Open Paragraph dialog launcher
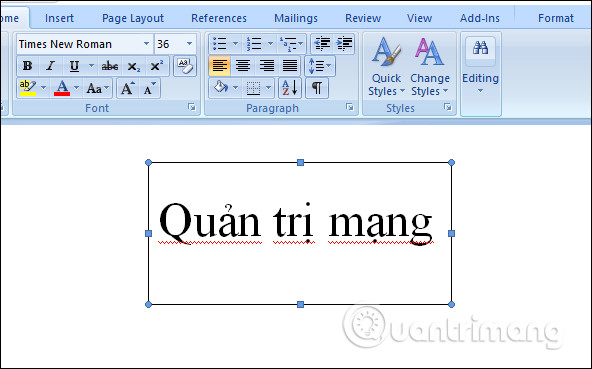The height and width of the screenshot is (369, 592). [x=350, y=108]
